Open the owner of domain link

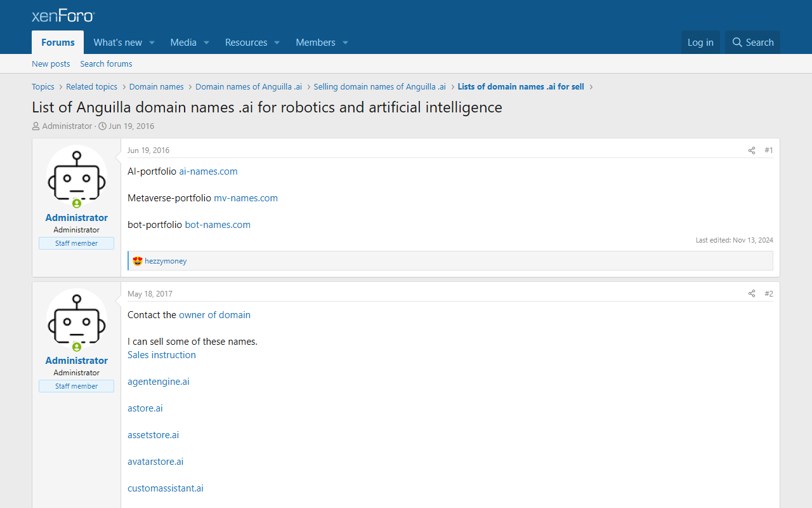pos(214,315)
